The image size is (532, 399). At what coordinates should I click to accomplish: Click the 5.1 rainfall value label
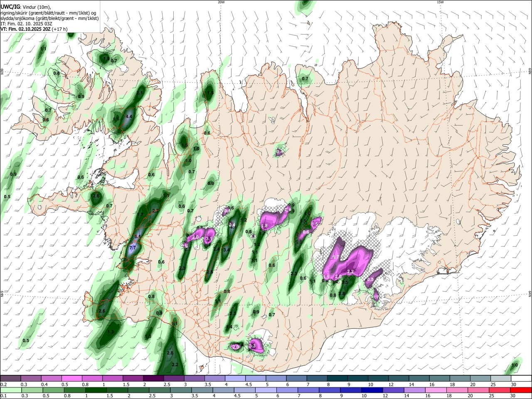138,237
